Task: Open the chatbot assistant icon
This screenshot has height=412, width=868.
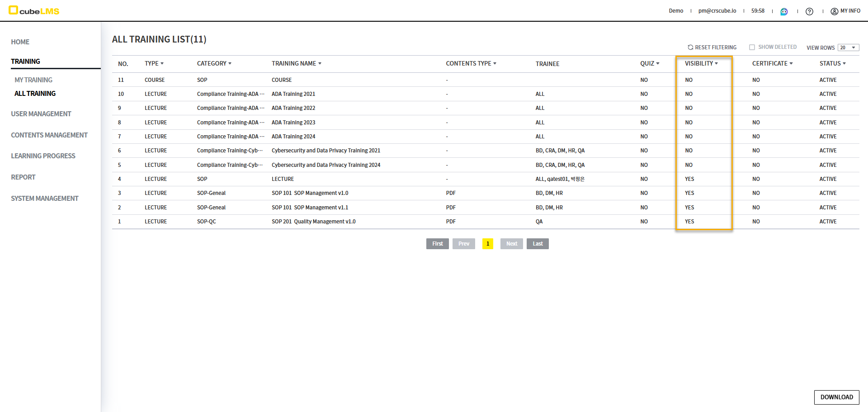Action: pyautogui.click(x=784, y=11)
